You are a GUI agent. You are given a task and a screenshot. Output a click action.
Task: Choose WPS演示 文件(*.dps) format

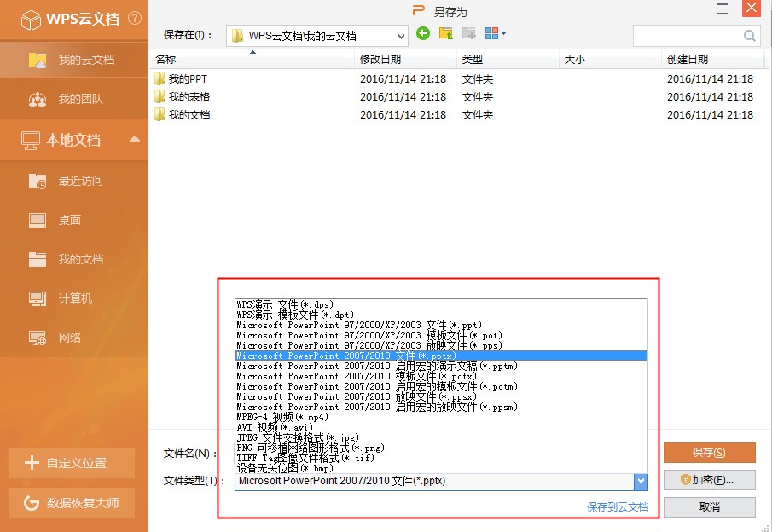(x=441, y=304)
